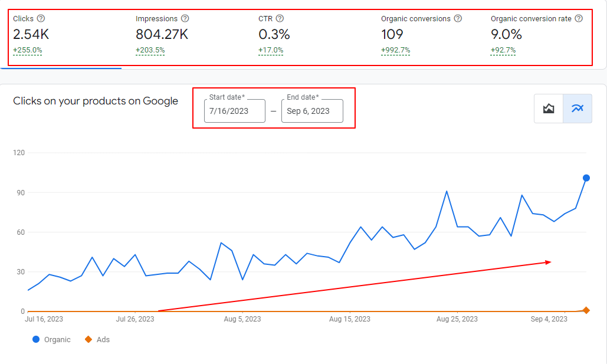Click the 60 y-axis label

click(x=21, y=232)
